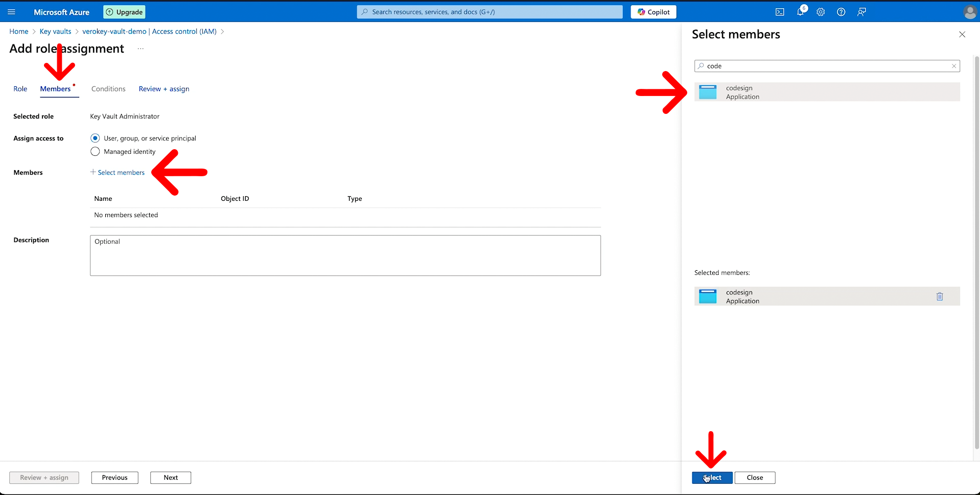980x495 pixels.
Task: Select the Managed identity radio button
Action: [x=95, y=151]
